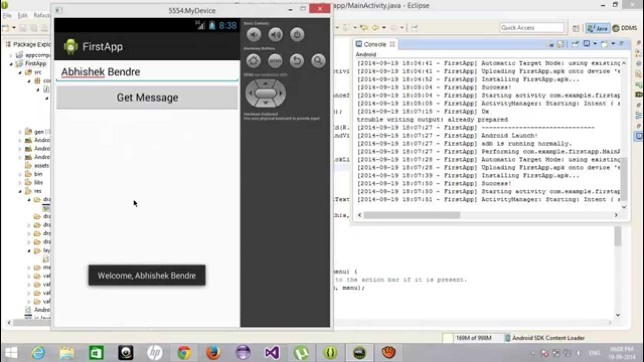Click the Console scroll down arrow
Screen dimensions: 644x362
tap(624, 207)
